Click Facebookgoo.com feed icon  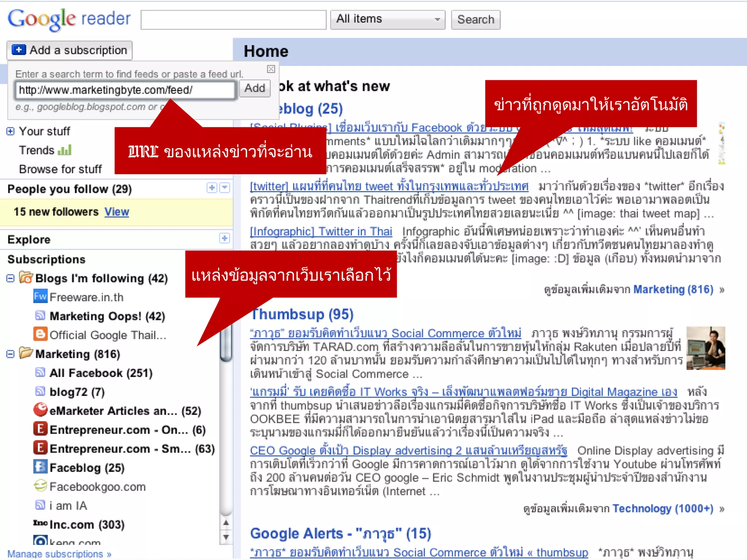point(40,486)
